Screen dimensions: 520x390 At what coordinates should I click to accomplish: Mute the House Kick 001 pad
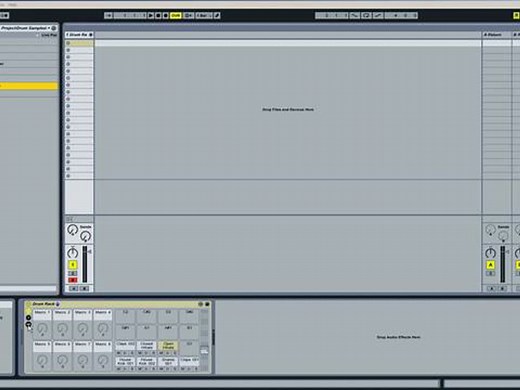point(118,369)
